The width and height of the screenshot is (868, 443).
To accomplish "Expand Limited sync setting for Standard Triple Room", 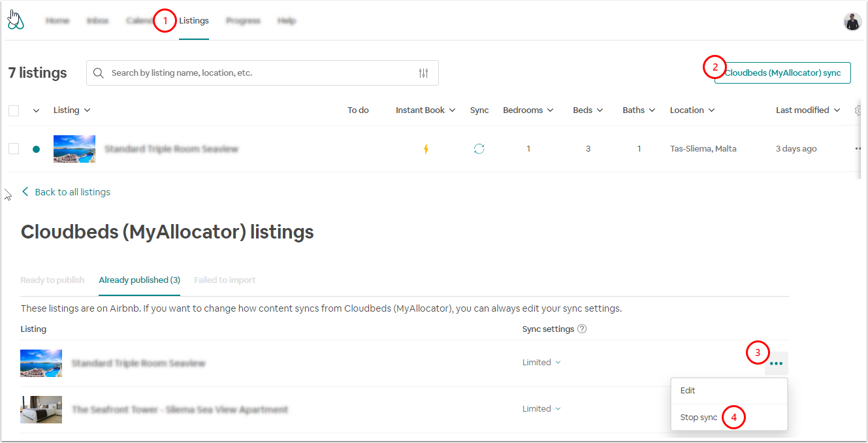I will click(541, 363).
